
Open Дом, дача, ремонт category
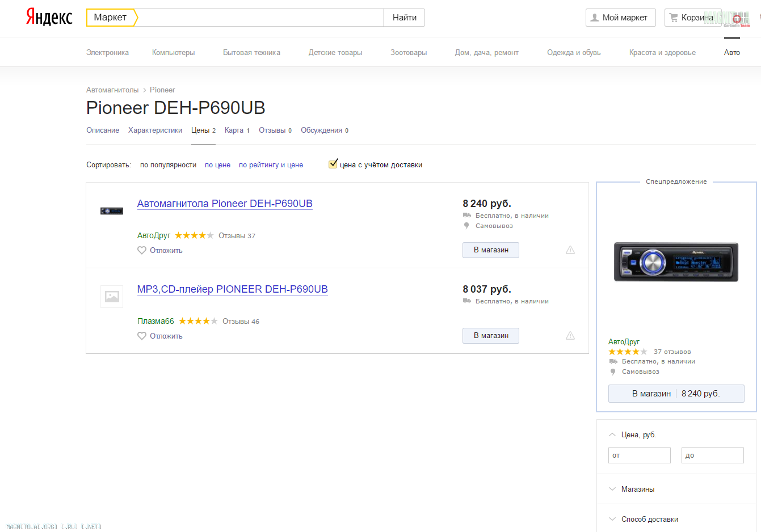tap(486, 52)
